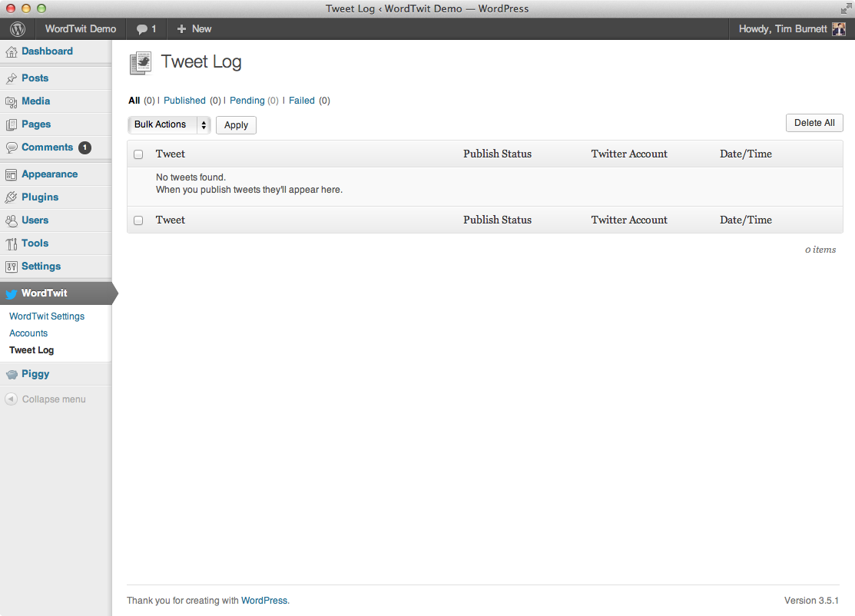This screenshot has height=616, width=855.
Task: Open the Comments menu item
Action: [x=48, y=147]
